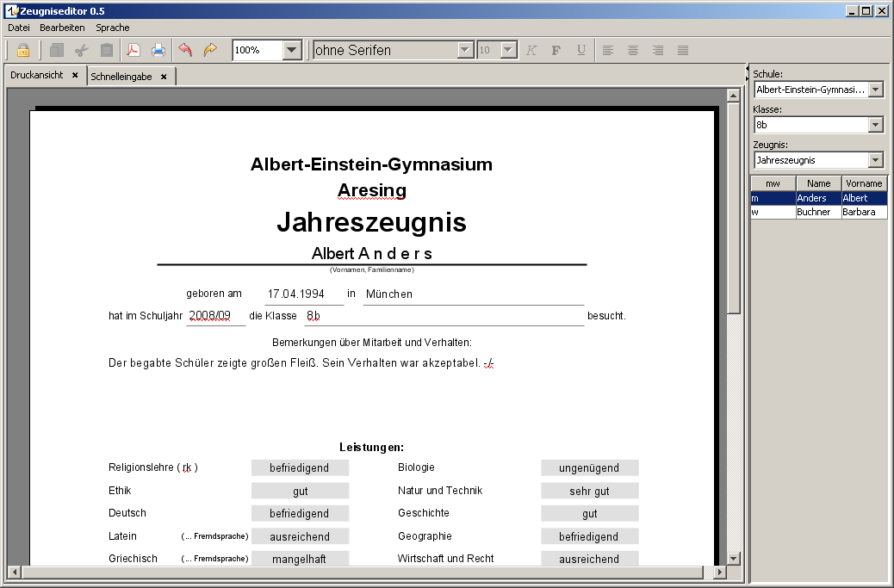894x588 pixels.
Task: Toggle underline formatting U button
Action: click(581, 50)
